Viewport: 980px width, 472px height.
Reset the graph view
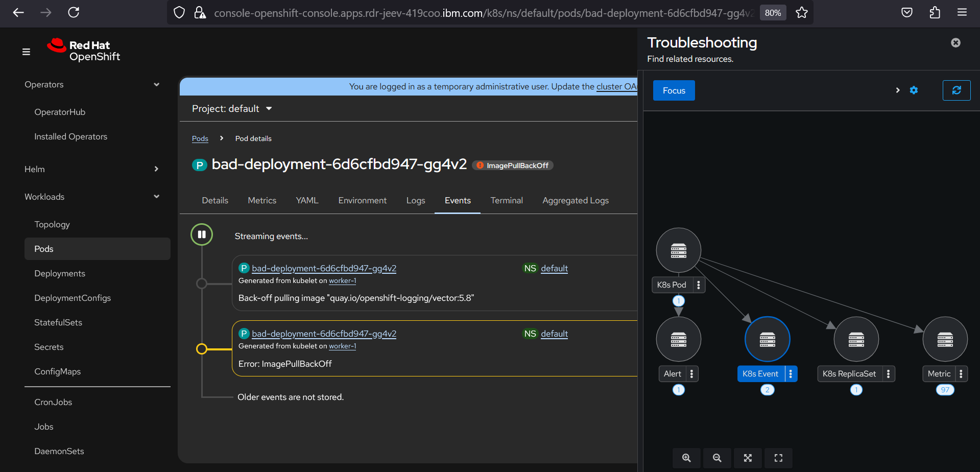click(778, 458)
